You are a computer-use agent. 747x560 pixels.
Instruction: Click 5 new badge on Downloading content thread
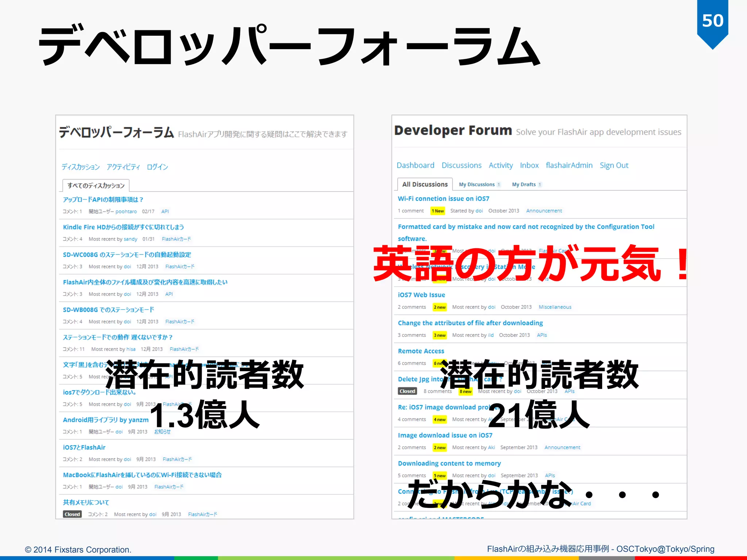point(440,475)
